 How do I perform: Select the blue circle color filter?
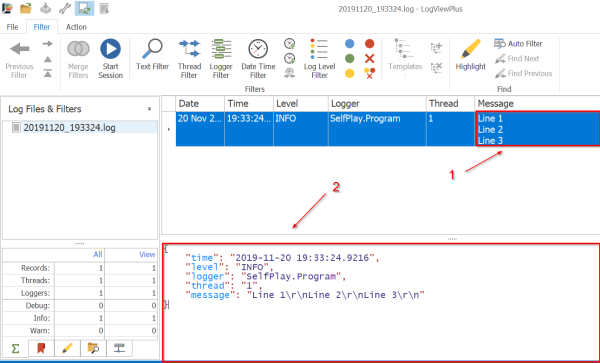pos(349,44)
